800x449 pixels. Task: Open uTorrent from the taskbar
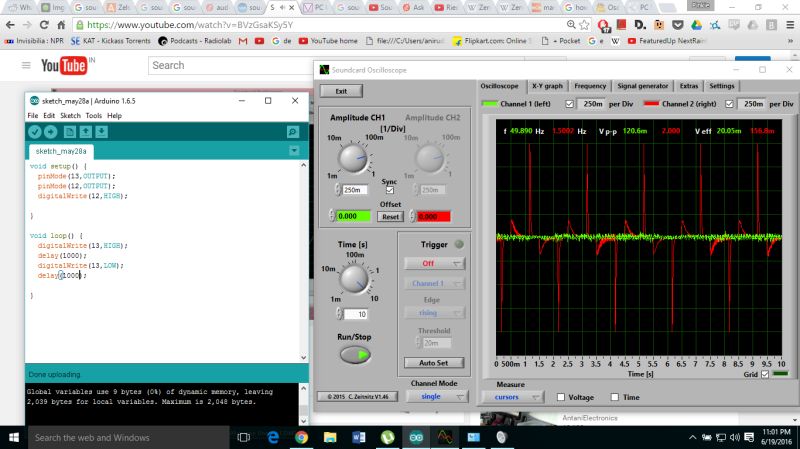coord(387,438)
